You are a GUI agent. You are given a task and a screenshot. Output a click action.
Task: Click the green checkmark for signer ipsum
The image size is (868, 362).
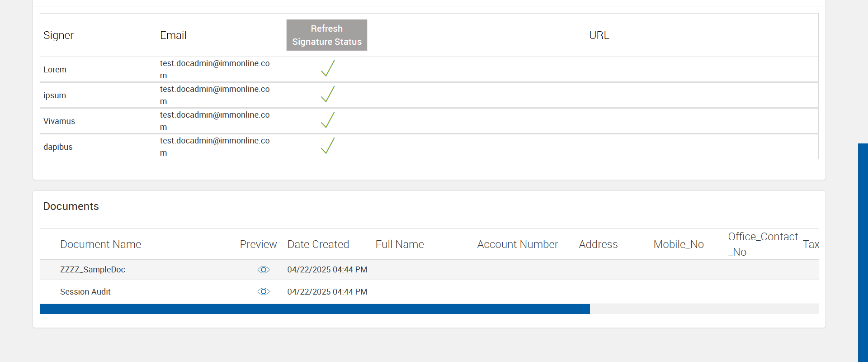point(328,94)
